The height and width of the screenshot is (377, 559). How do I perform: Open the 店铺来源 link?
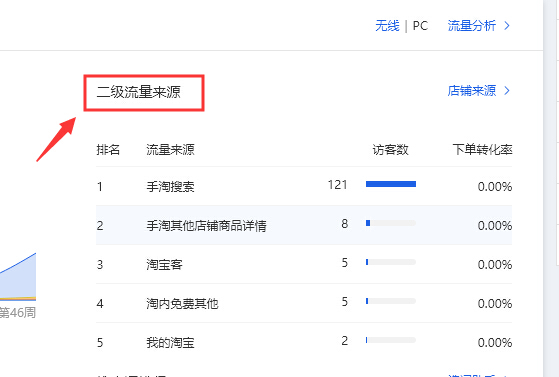[x=472, y=91]
